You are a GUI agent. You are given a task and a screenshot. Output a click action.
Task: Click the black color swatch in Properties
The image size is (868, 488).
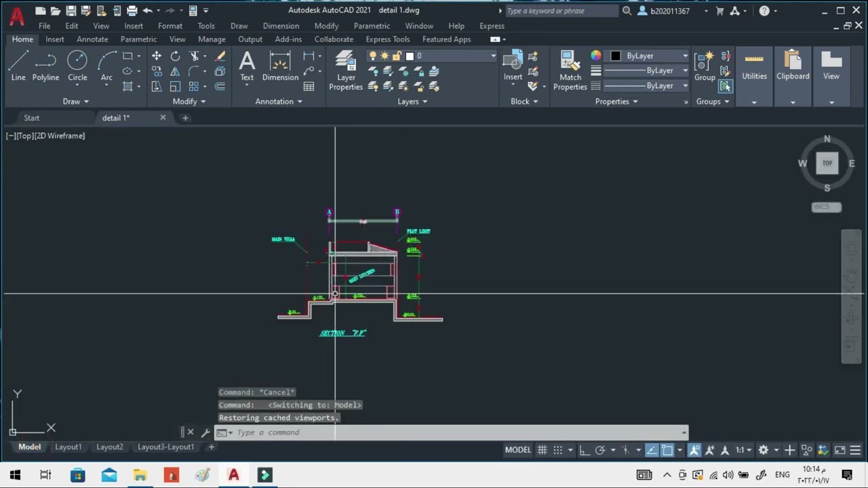[x=616, y=56]
